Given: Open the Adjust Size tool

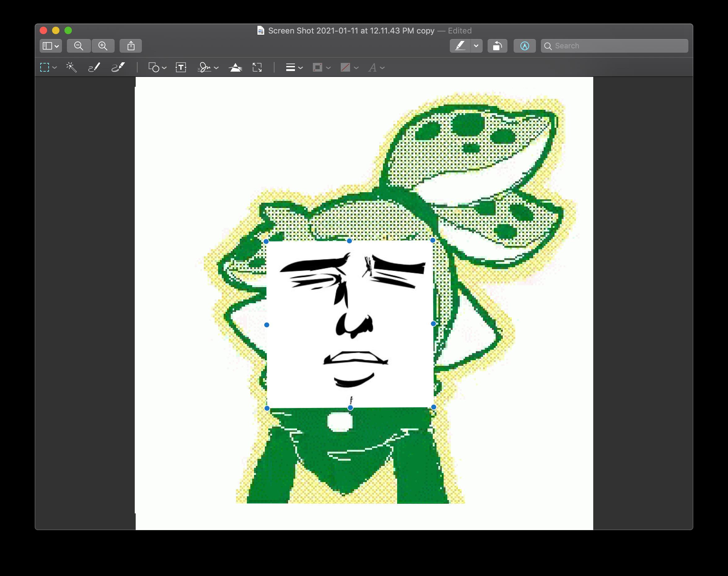Looking at the screenshot, I should click(x=257, y=68).
